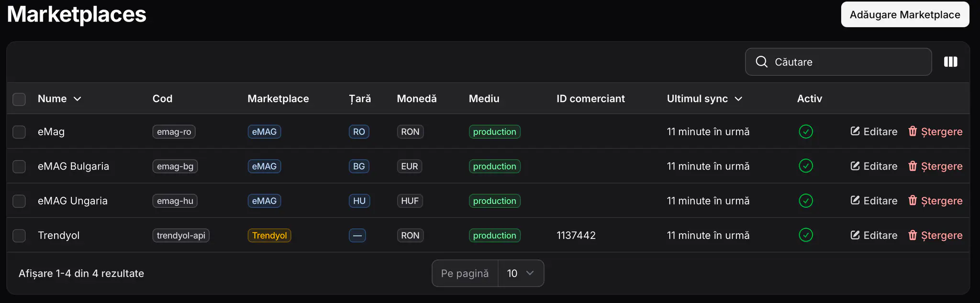
Task: Click the emag-ro code badge
Action: 174,131
